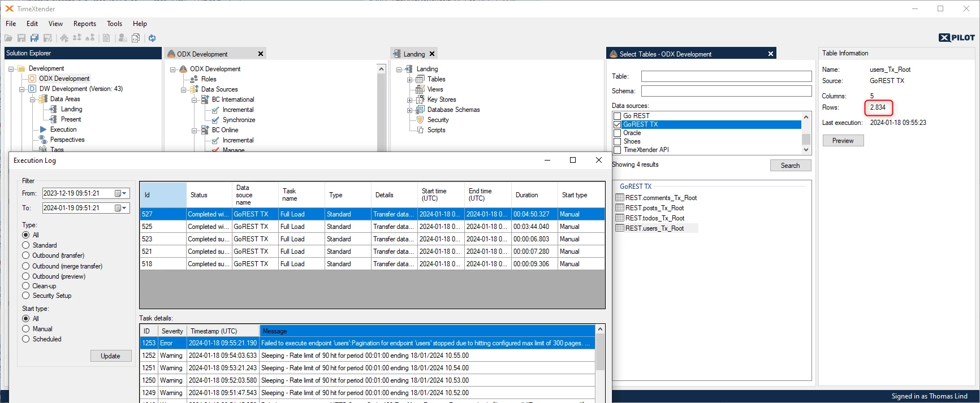Open the Help menu
This screenshot has height=403, width=980.
(140, 24)
